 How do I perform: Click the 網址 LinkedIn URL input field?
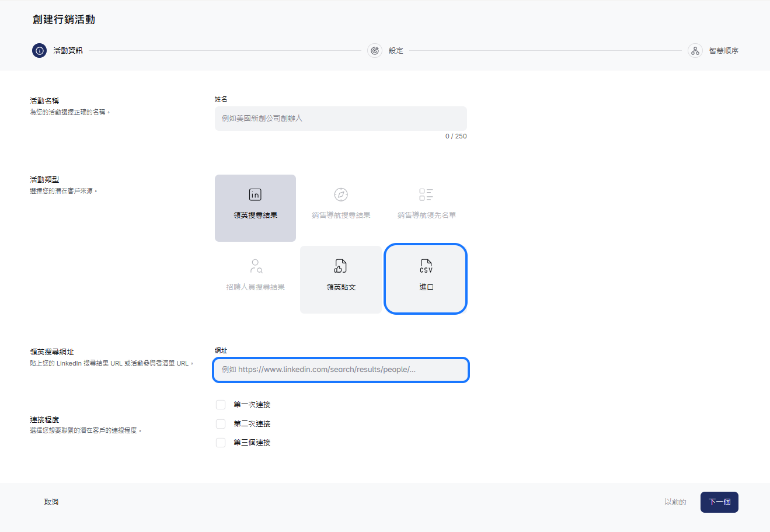pyautogui.click(x=340, y=370)
